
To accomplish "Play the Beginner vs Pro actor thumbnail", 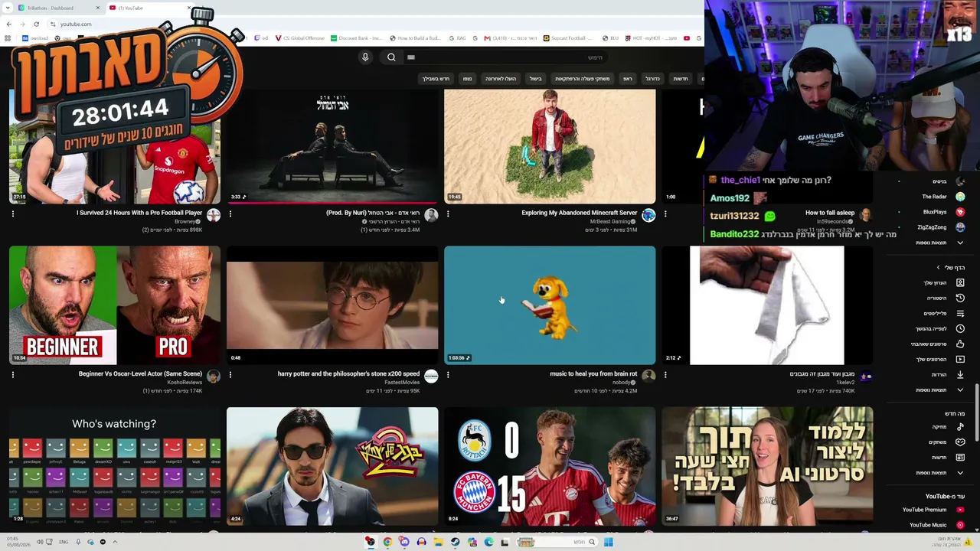I will pyautogui.click(x=115, y=305).
